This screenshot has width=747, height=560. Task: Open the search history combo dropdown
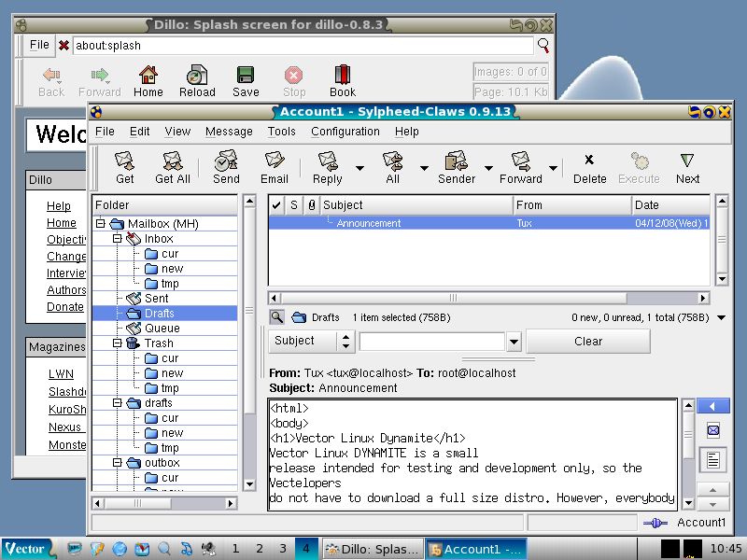(x=513, y=342)
